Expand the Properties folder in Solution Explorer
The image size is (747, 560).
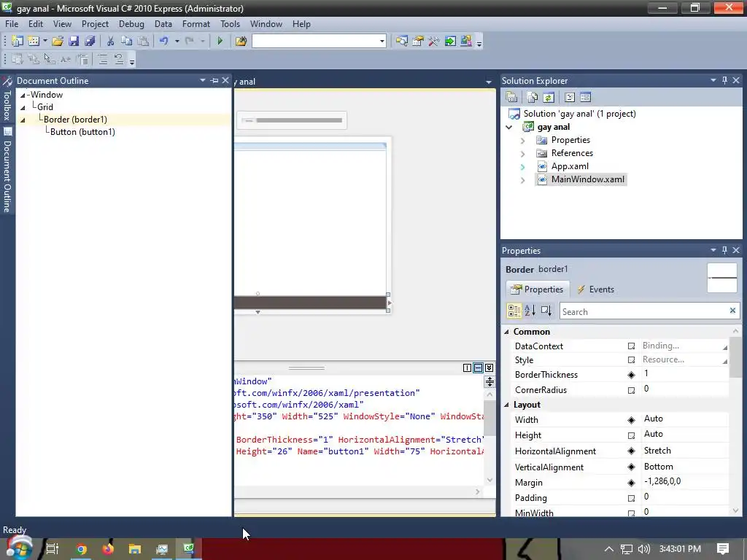coord(522,141)
